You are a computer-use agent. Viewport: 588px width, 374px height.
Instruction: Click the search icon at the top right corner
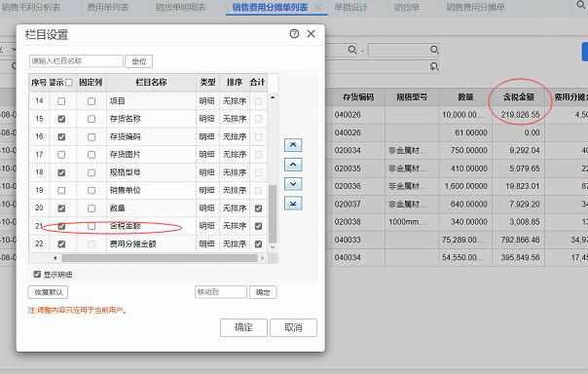[581, 5]
